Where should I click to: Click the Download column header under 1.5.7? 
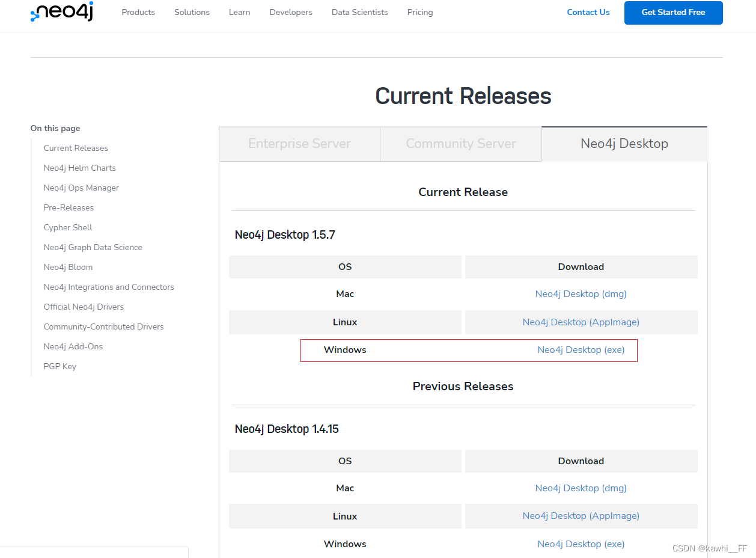click(x=581, y=267)
